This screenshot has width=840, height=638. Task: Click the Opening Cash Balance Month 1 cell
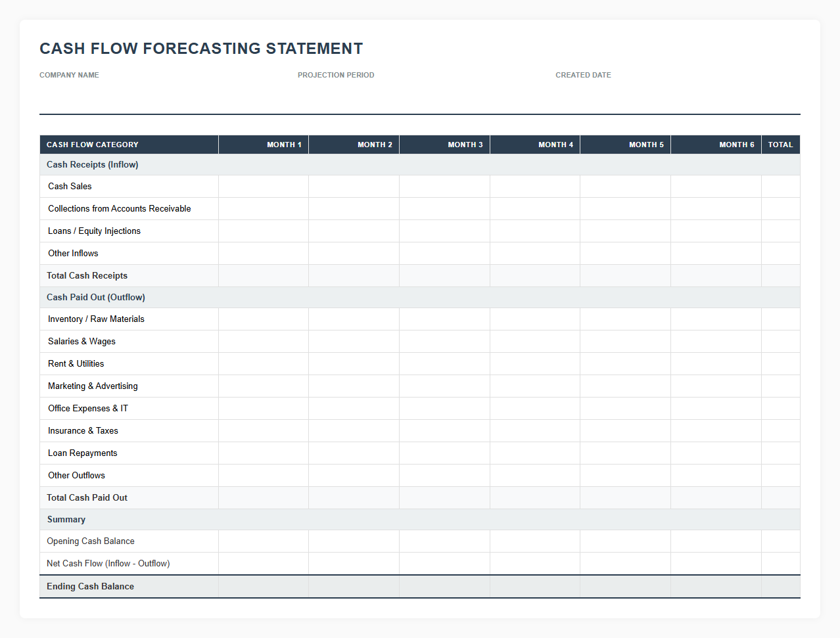tap(264, 541)
